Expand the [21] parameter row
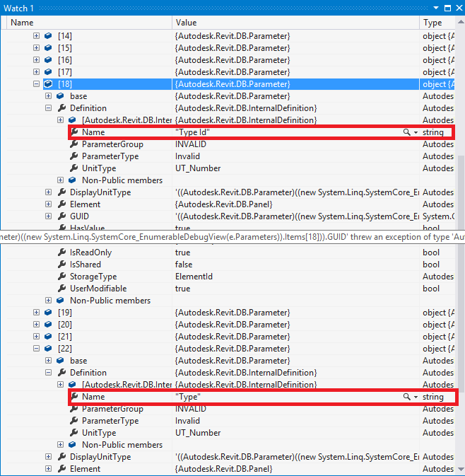The image size is (465, 476). click(x=36, y=337)
